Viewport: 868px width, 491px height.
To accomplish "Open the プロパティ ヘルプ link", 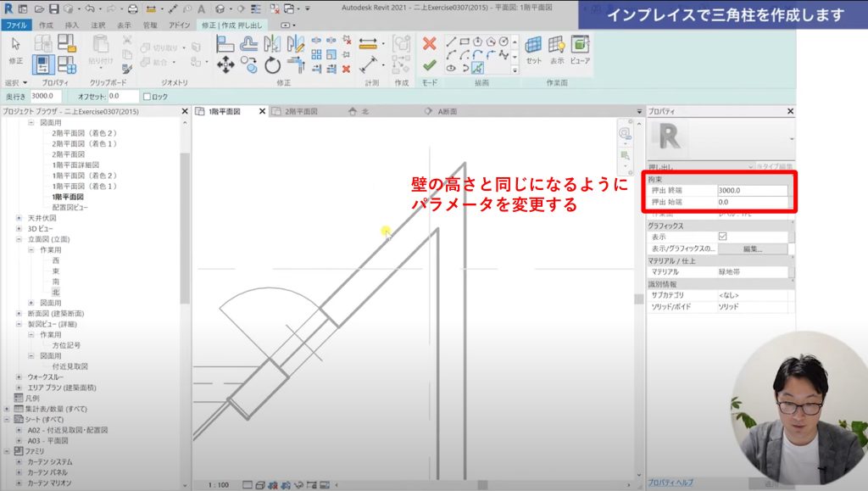I will (x=670, y=482).
